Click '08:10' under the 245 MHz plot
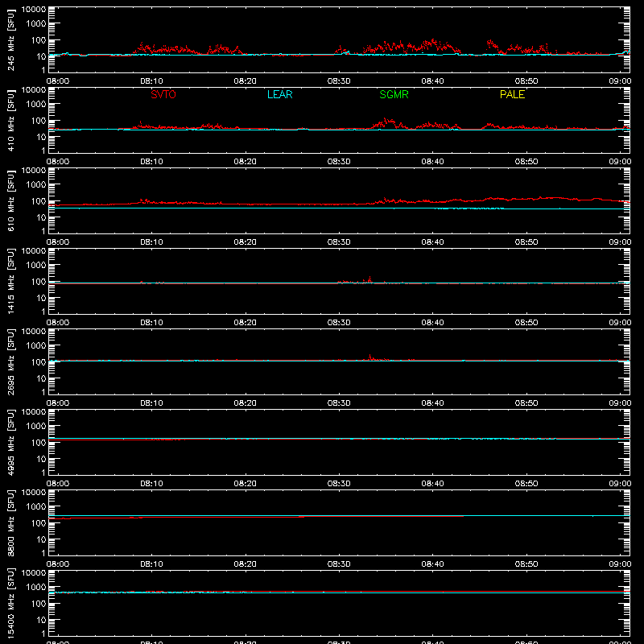This screenshot has height=644, width=644. tap(151, 81)
